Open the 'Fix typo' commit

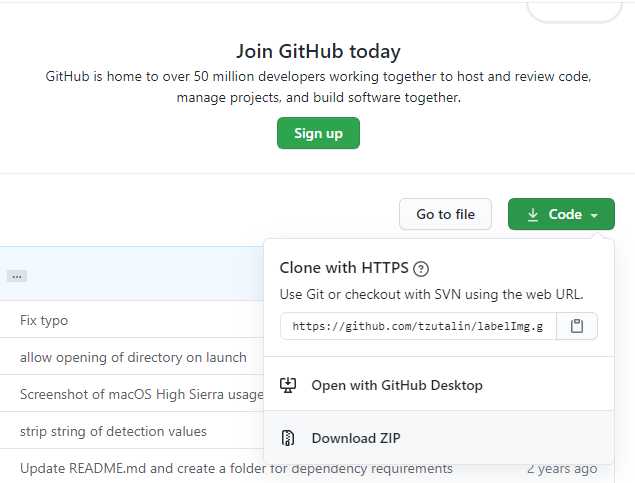click(x=44, y=321)
